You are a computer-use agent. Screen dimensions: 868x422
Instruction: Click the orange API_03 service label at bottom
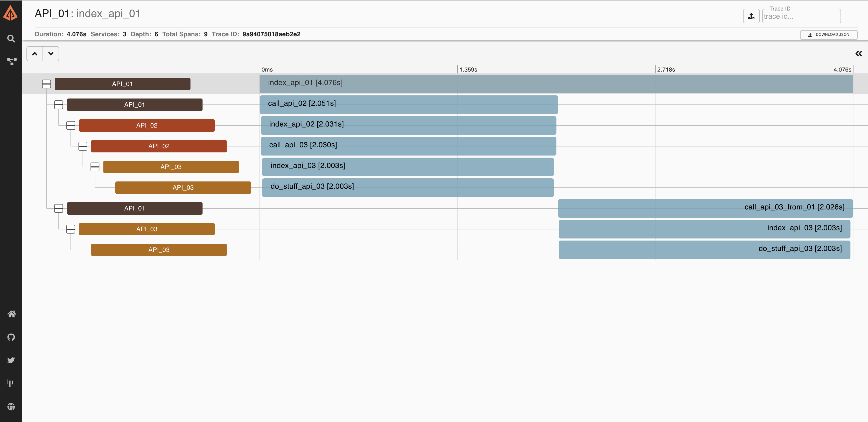[x=159, y=250]
